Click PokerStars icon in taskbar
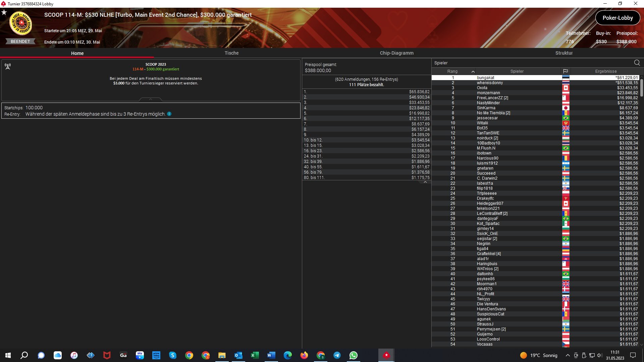 (386, 355)
